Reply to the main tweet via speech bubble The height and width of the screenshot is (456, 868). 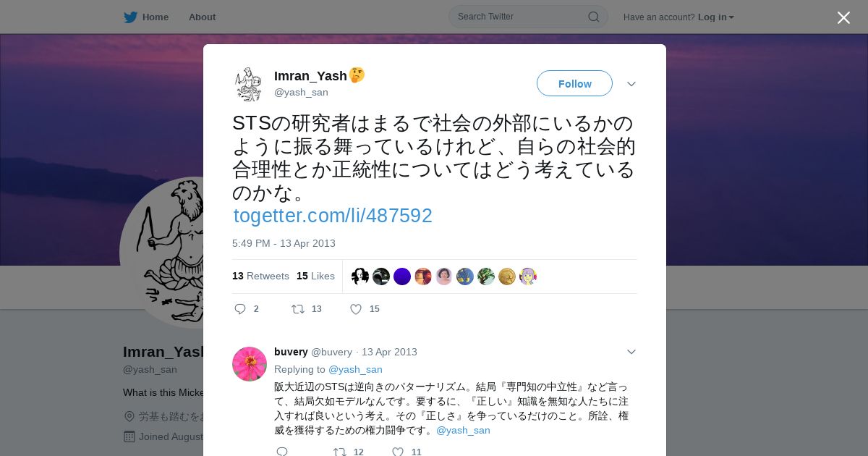pyautogui.click(x=240, y=309)
